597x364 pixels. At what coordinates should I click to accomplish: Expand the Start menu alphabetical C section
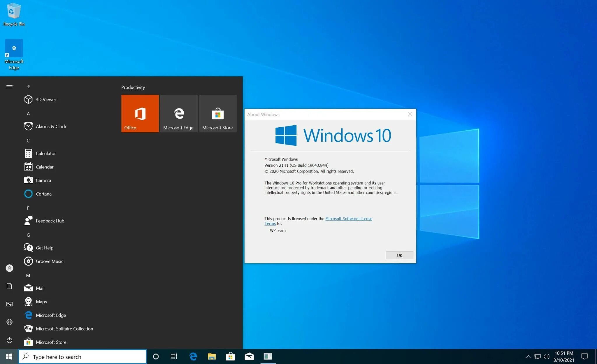28,140
